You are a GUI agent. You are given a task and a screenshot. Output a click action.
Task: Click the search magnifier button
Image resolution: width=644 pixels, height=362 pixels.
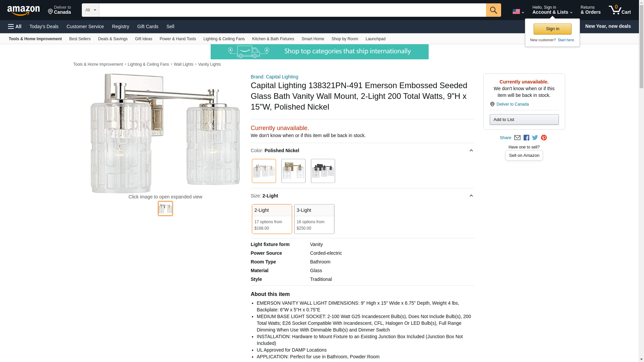coord(493,10)
